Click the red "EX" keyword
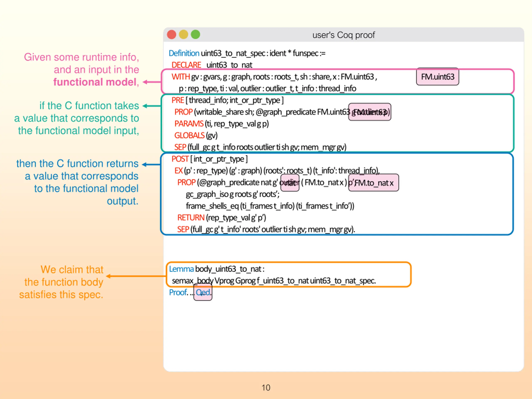This screenshot has width=532, height=399. (x=178, y=171)
